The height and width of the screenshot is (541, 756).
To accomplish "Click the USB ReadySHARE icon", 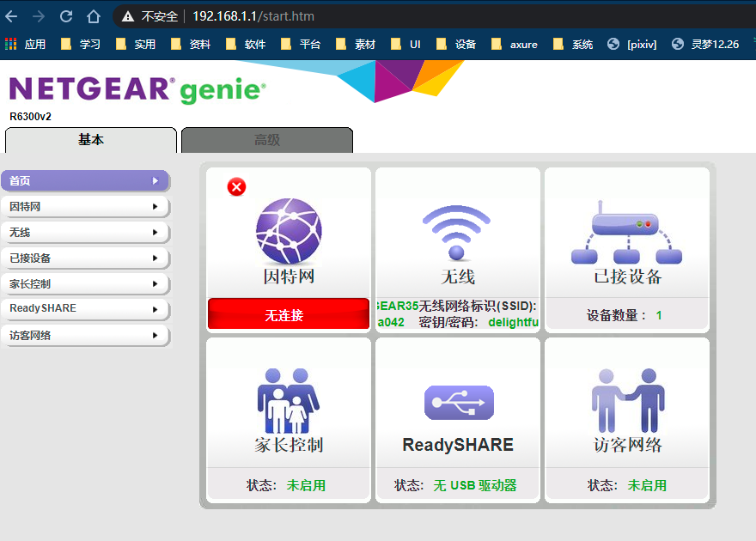I will pos(459,403).
